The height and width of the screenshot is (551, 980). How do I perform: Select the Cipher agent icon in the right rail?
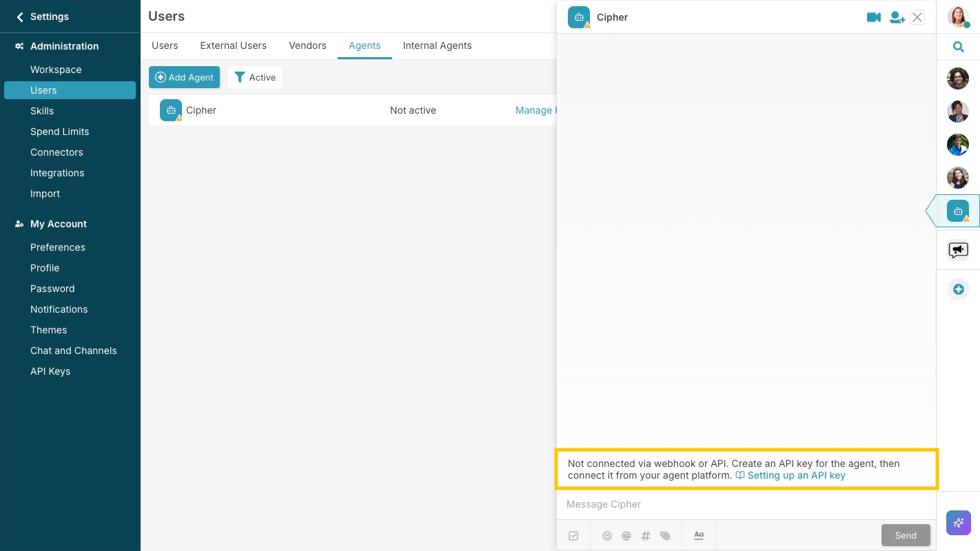coord(958,211)
